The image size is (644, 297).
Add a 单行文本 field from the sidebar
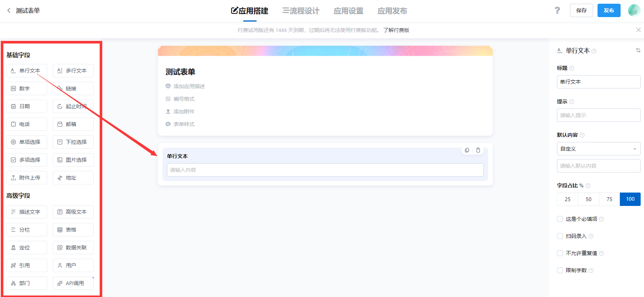click(x=27, y=71)
